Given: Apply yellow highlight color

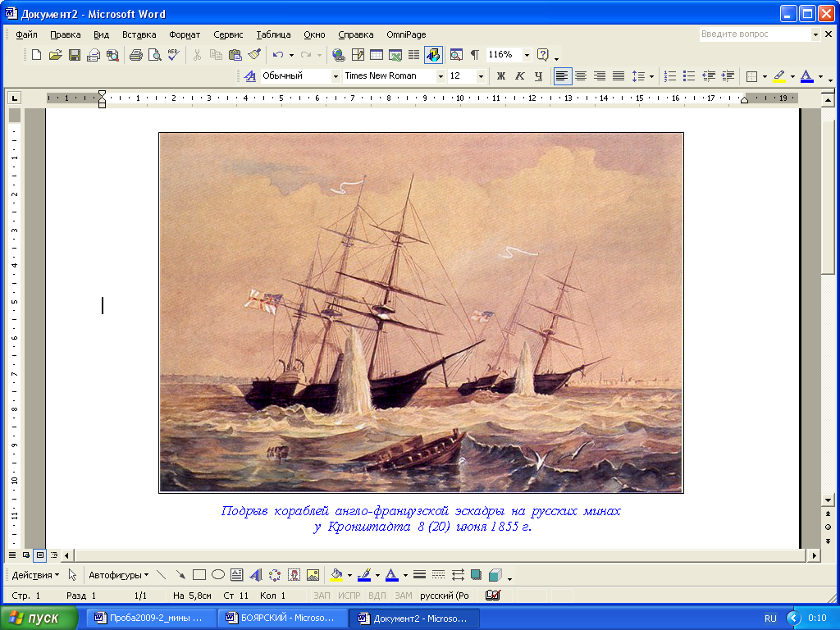Looking at the screenshot, I should point(779,76).
